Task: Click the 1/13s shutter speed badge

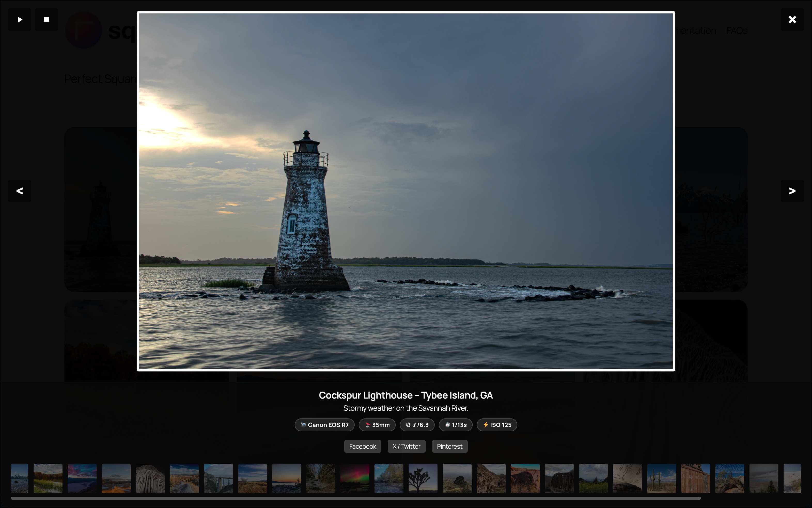Action: [x=455, y=425]
